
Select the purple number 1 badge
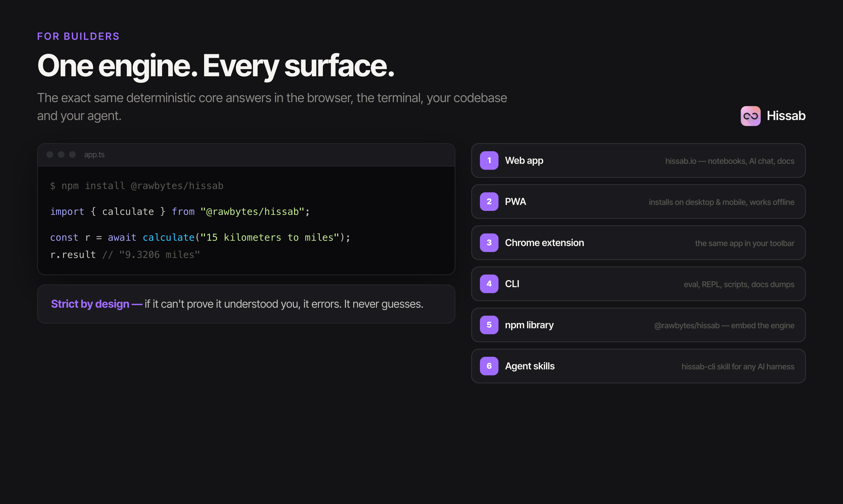[489, 160]
